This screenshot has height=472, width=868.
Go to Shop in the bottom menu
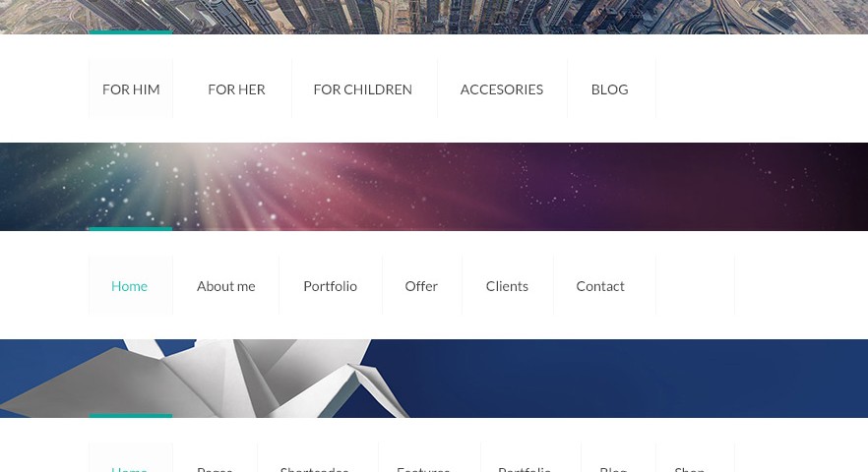click(x=689, y=467)
